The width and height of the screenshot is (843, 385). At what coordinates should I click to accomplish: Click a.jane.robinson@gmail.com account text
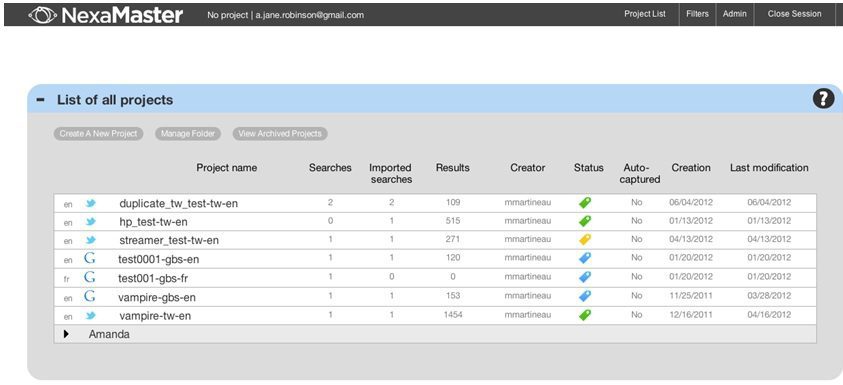click(310, 15)
